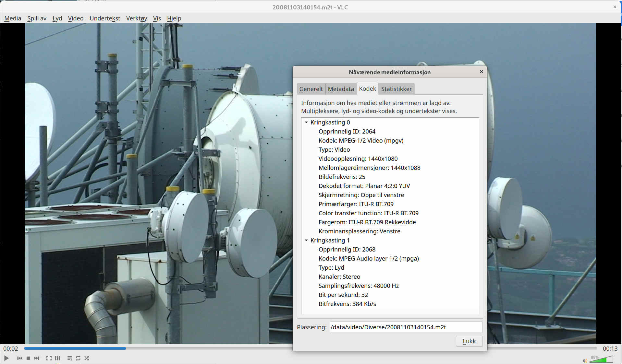Switch to the Statistikker tab
Viewport: 622px width, 364px height.
[x=396, y=89]
